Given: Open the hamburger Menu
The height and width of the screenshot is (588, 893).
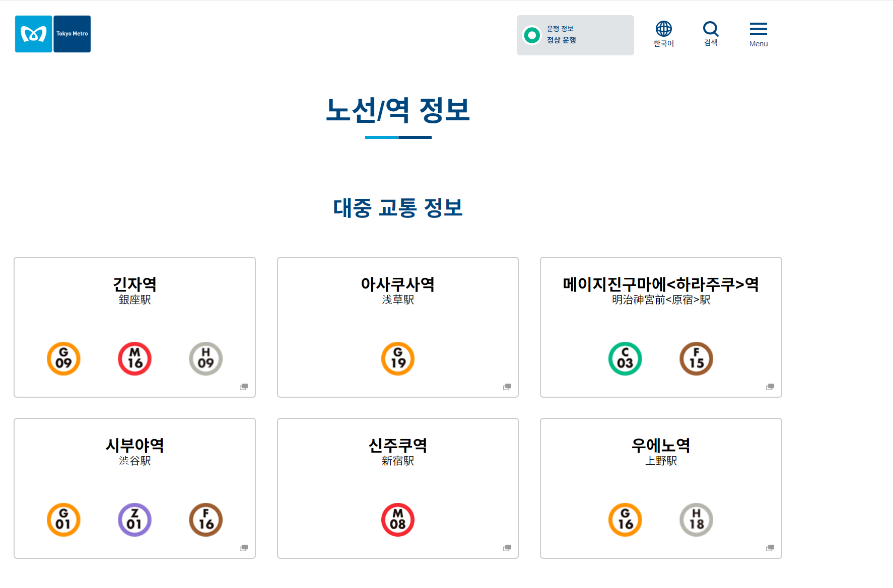Looking at the screenshot, I should click(758, 34).
